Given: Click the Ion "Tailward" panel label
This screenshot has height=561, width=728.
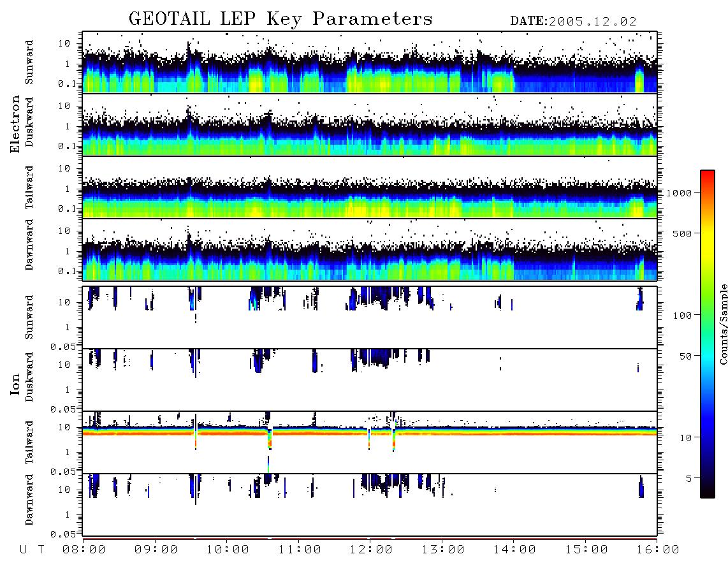Looking at the screenshot, I should click(29, 442).
